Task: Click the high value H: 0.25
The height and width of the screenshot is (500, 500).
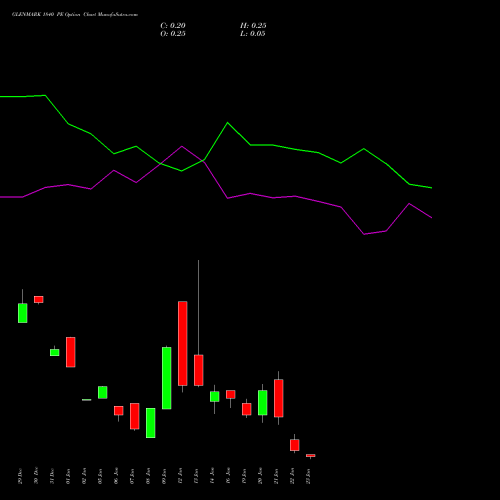Action: tap(253, 26)
